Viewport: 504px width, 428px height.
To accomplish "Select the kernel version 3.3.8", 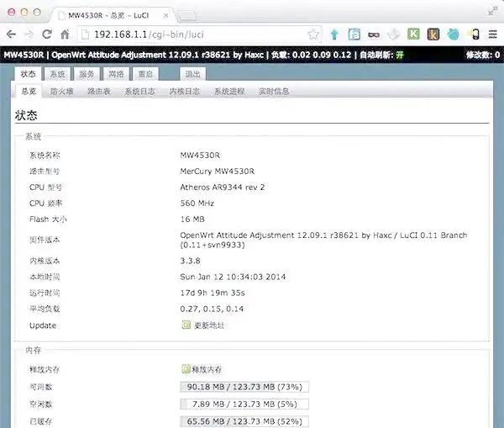I will coord(191,261).
